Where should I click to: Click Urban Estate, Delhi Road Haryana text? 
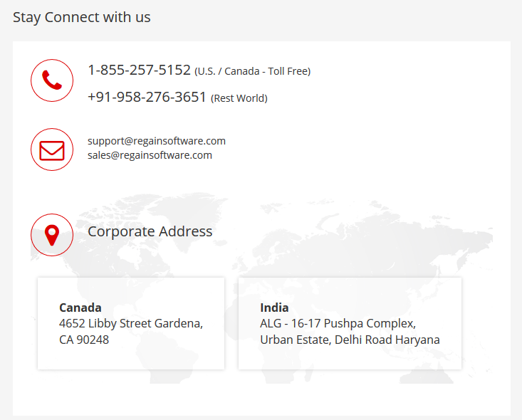tap(350, 340)
